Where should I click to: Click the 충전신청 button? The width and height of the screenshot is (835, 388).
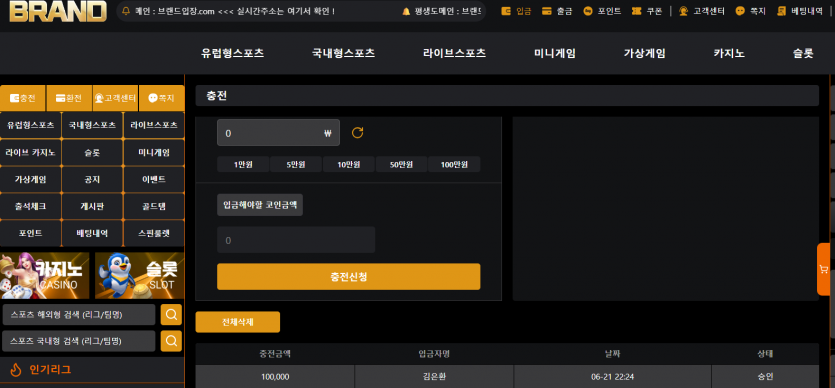click(348, 277)
